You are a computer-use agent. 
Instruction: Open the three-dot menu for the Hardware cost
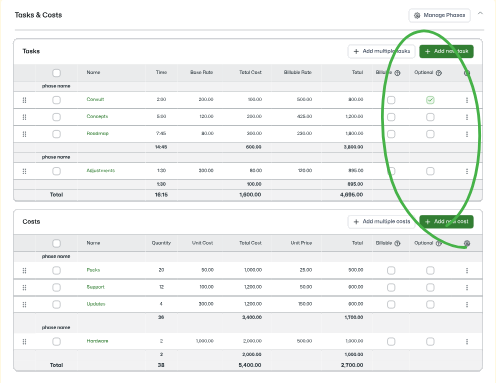(467, 342)
